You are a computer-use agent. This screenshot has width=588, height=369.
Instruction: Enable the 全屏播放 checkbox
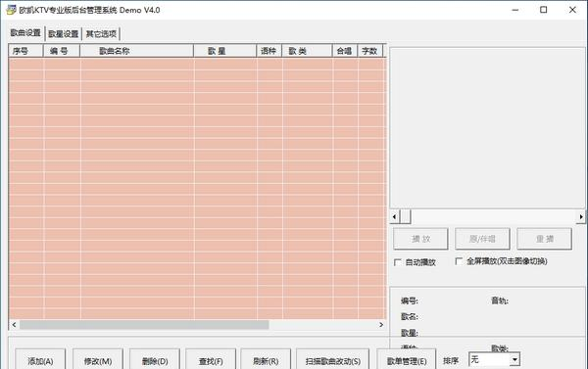click(459, 261)
